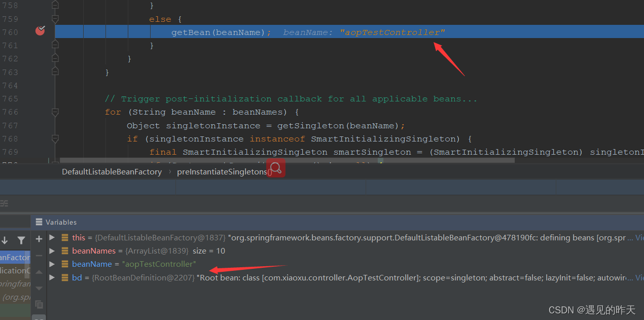Click the field icon beside 'this' variable

pos(65,237)
